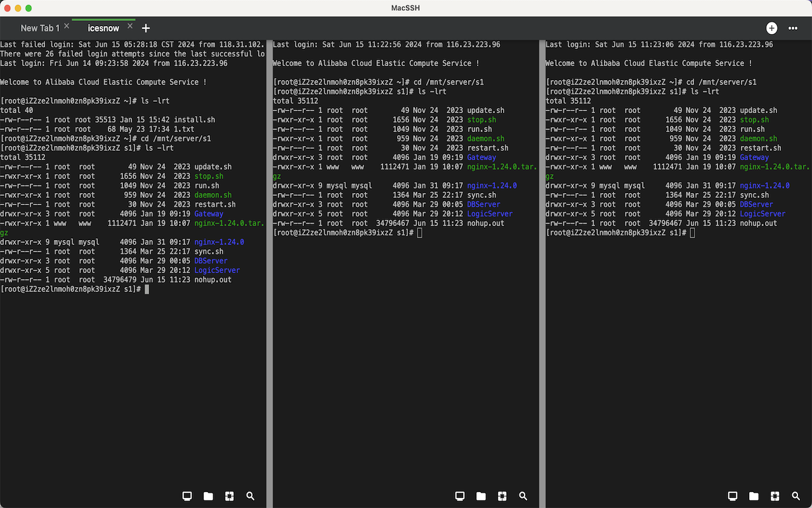The image size is (812, 508).
Task: Click the blue Gateway directory in the left pane
Action: 209,214
